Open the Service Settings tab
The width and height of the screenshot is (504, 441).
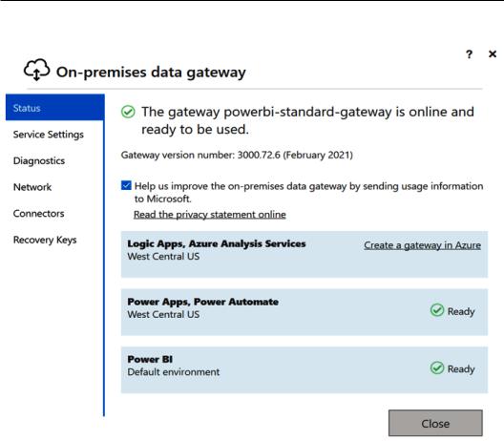49,135
